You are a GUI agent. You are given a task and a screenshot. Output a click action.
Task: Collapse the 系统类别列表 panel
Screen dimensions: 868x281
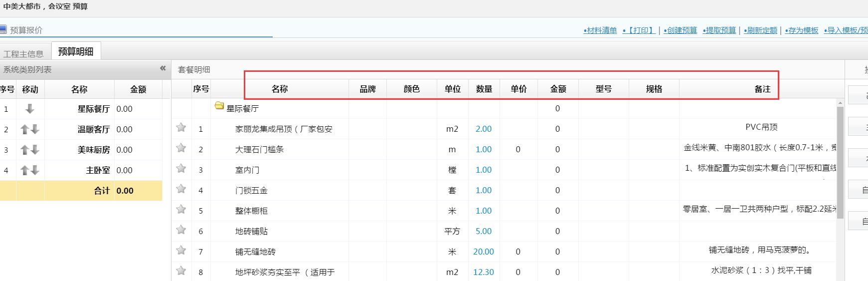pyautogui.click(x=163, y=69)
